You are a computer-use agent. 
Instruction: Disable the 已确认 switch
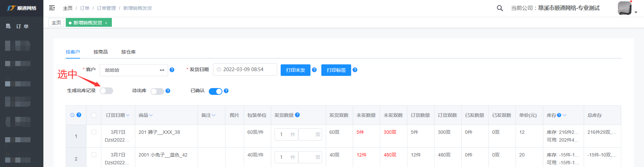pos(215,91)
